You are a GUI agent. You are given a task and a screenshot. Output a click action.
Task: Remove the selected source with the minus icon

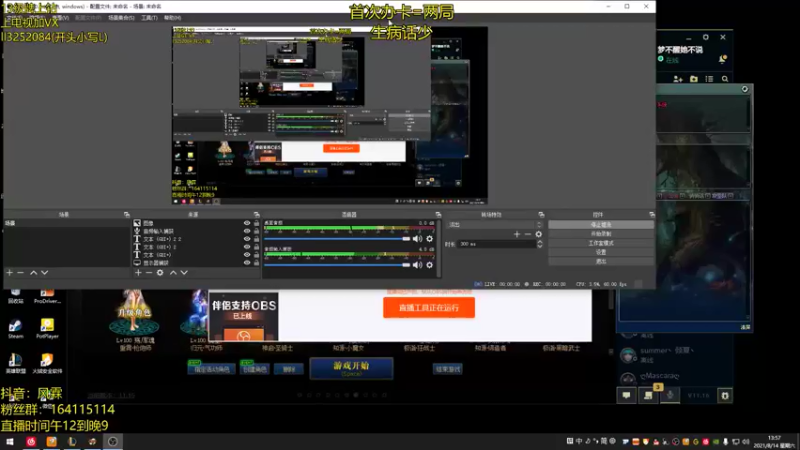(149, 273)
